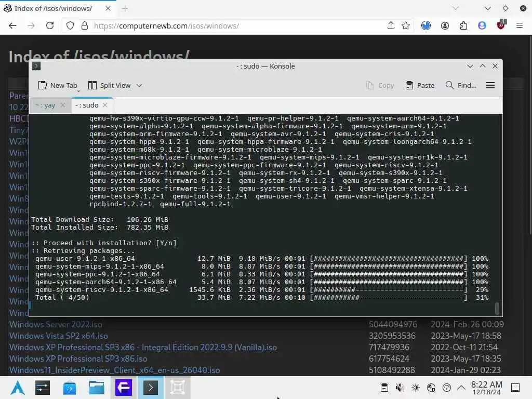Toggle the muted volume tray icon

[400, 388]
